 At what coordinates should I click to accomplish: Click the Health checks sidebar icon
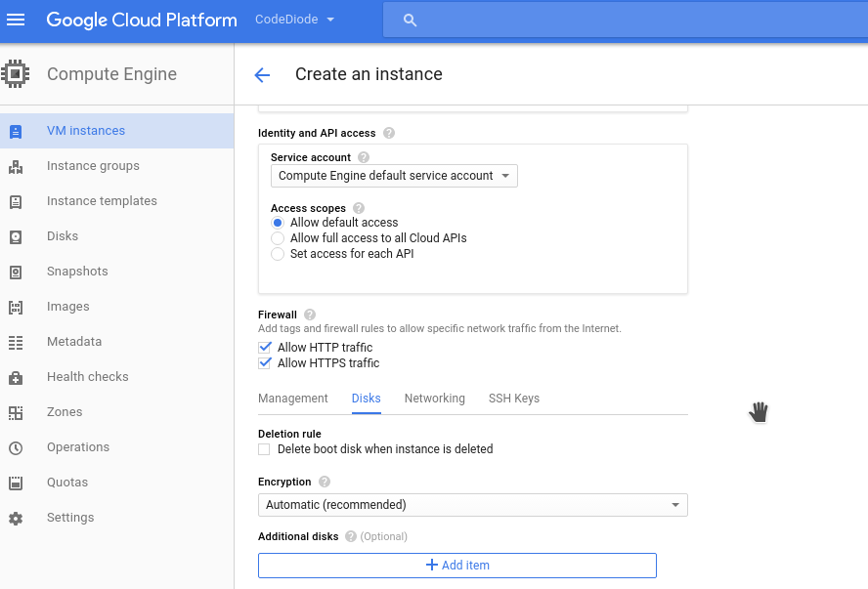tap(16, 378)
